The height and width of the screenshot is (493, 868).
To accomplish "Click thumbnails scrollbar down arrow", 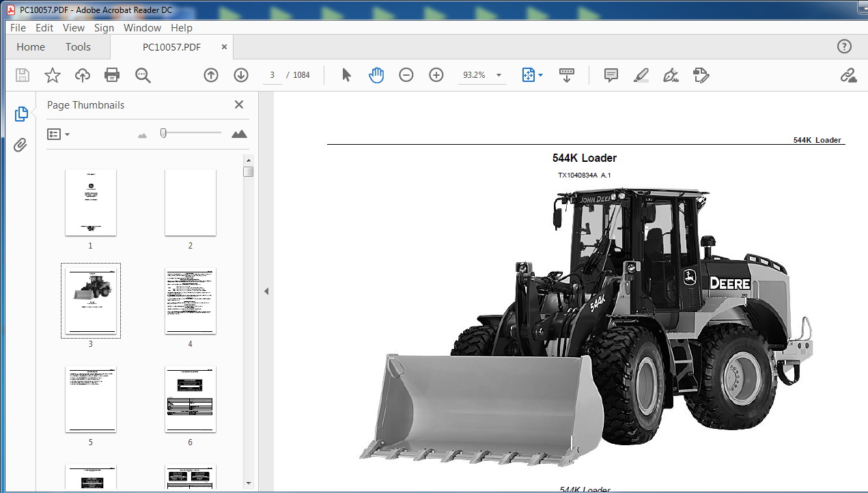I will [x=249, y=483].
